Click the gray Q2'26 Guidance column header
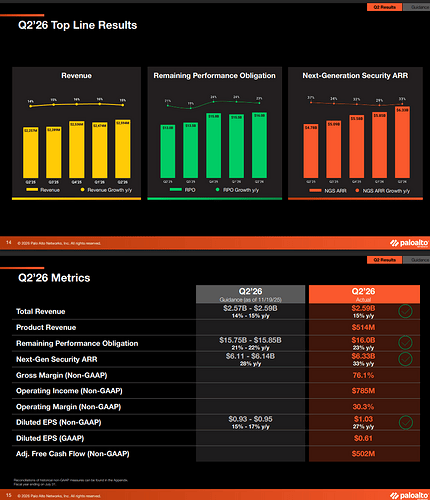The width and height of the screenshot is (430, 500). click(x=250, y=294)
